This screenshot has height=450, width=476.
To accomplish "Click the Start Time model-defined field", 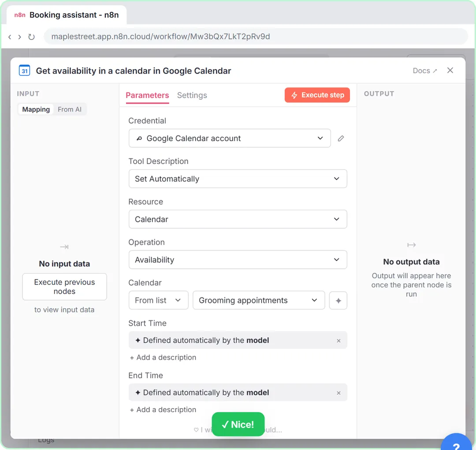I will pyautogui.click(x=238, y=340).
